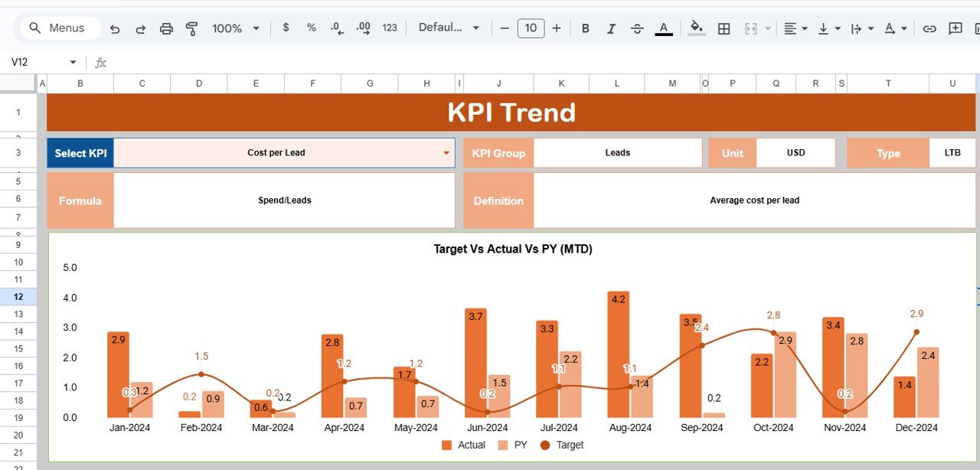Click the Name Box showing V12
Screen dimensions: 980x470
(38, 62)
